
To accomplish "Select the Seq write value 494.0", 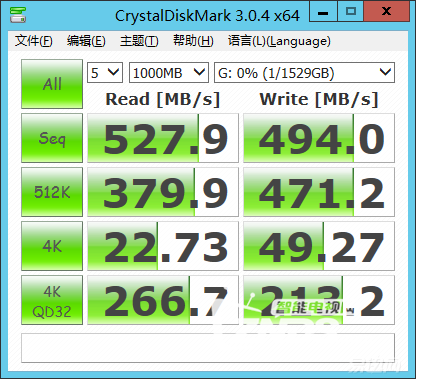I will [x=319, y=138].
